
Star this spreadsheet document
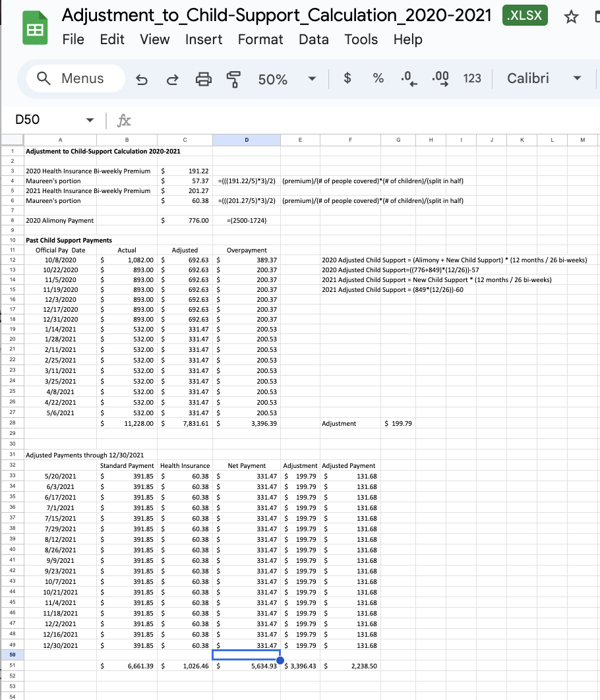pyautogui.click(x=571, y=17)
